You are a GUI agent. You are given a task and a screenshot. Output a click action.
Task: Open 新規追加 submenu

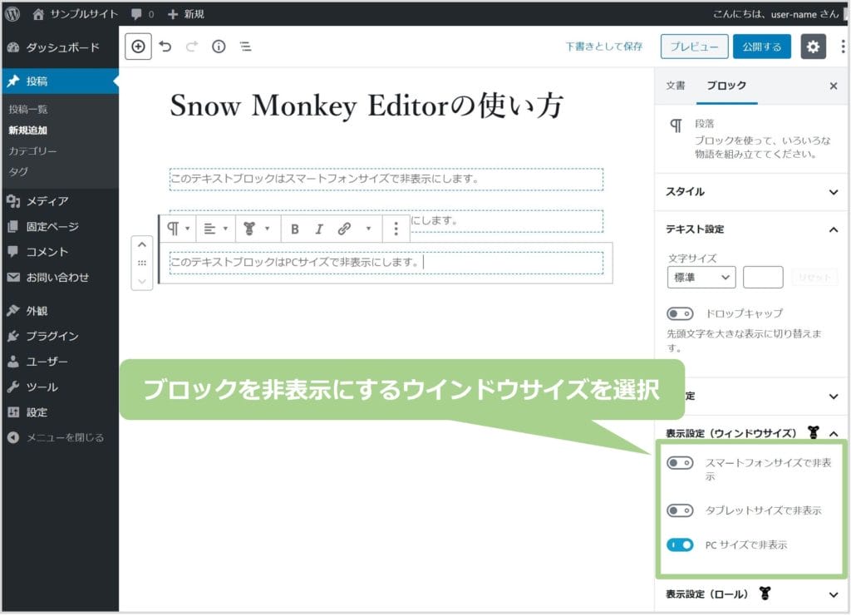point(27,131)
